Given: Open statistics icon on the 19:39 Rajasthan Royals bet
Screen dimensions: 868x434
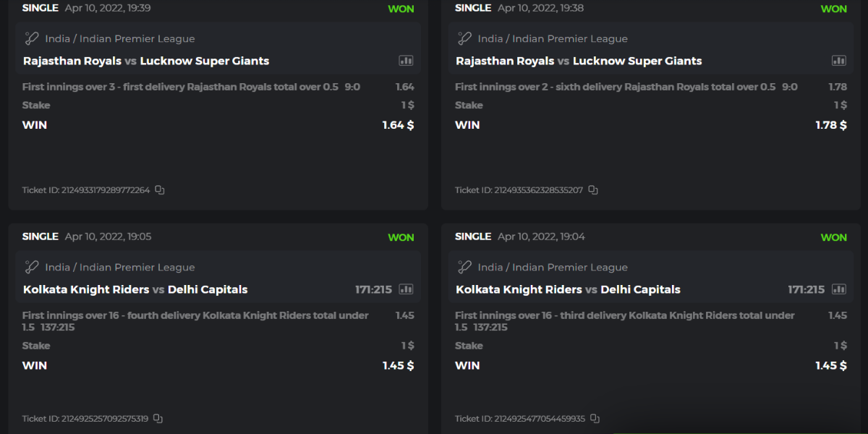Looking at the screenshot, I should click(x=406, y=61).
